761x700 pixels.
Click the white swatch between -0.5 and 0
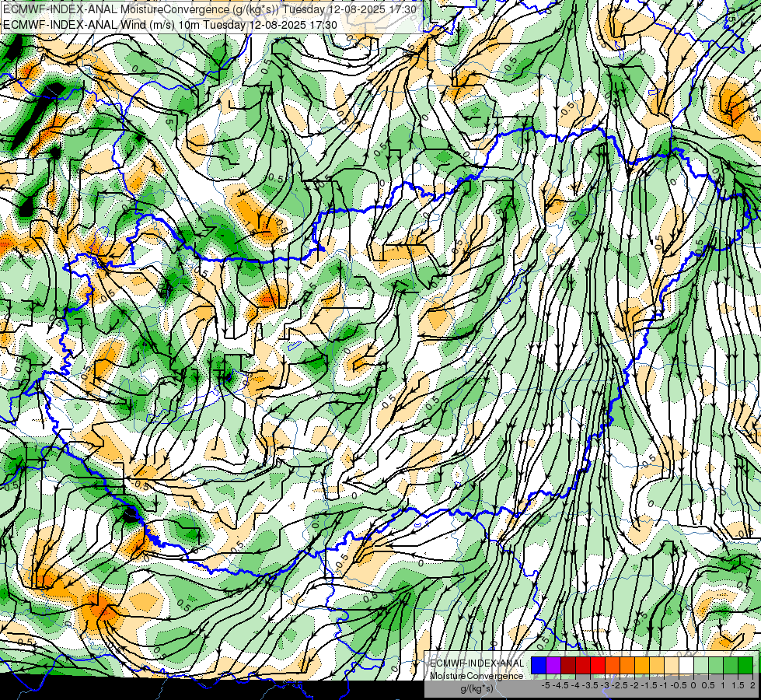[x=686, y=666]
